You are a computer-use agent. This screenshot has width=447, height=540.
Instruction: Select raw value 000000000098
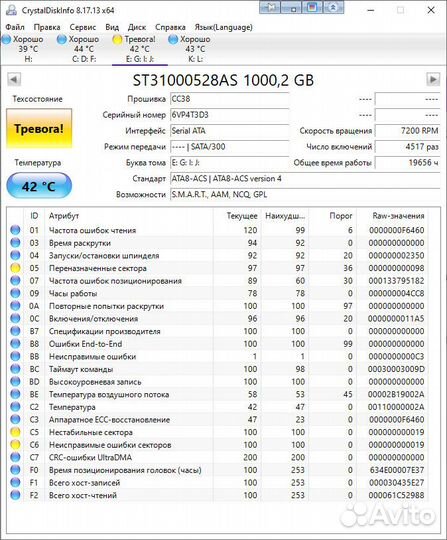(x=396, y=268)
